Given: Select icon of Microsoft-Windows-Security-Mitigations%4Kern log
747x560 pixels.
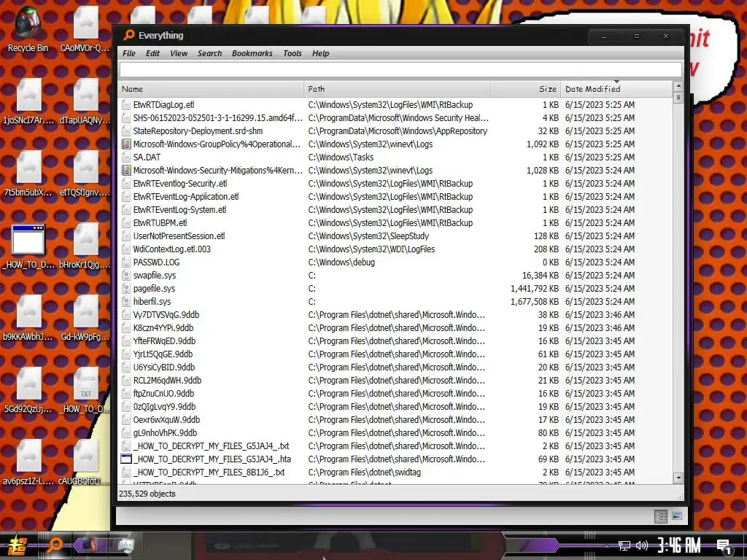Looking at the screenshot, I should [125, 170].
